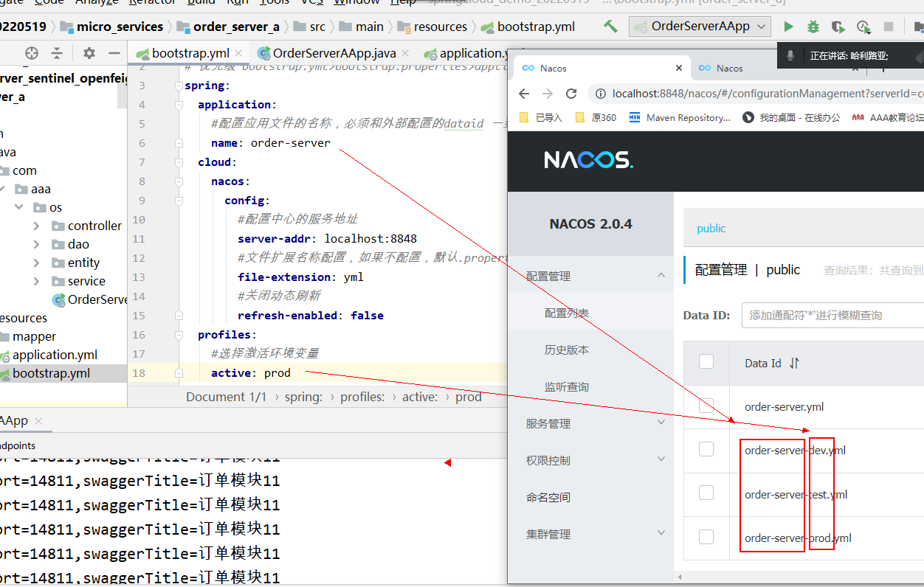
Task: Expand the dao folder in project tree
Action: pos(37,244)
